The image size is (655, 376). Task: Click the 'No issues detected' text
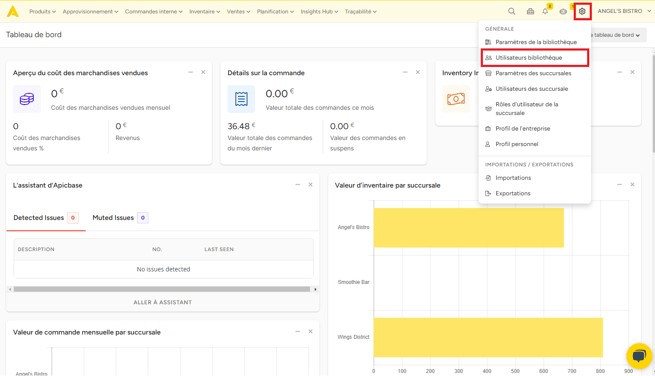[x=163, y=269]
